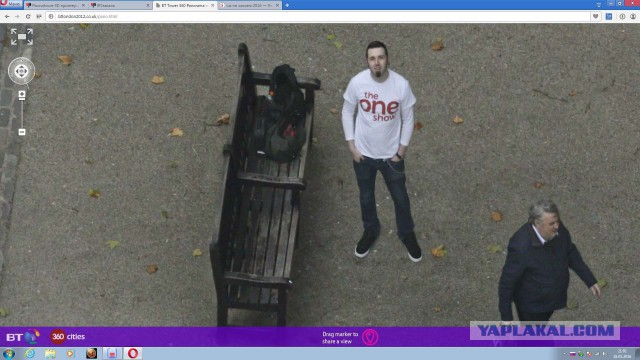Switch to Opera in the taskbar

tap(133, 353)
